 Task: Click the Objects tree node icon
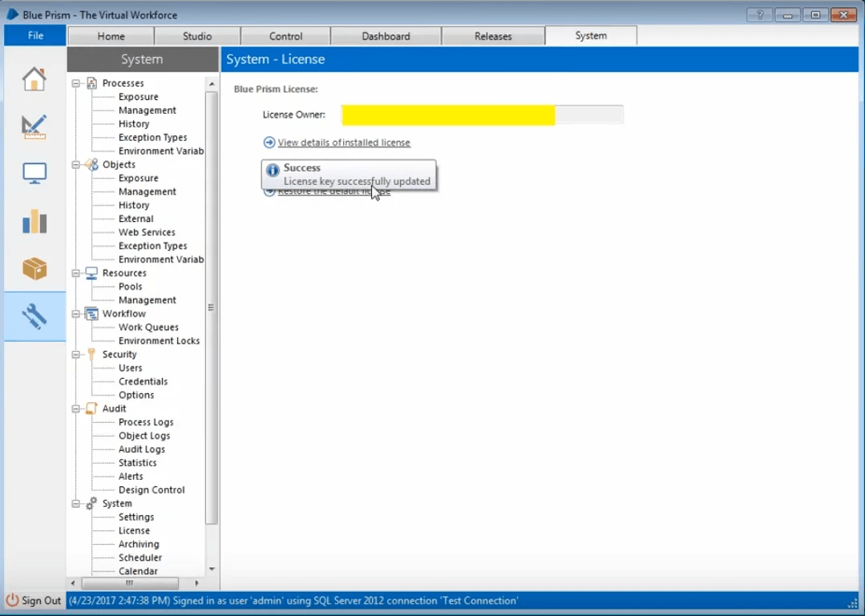click(91, 164)
